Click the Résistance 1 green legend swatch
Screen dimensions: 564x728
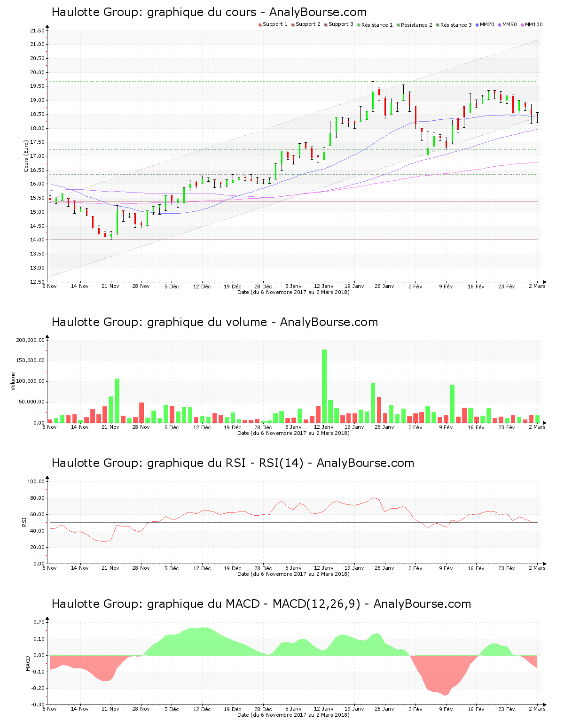[359, 24]
